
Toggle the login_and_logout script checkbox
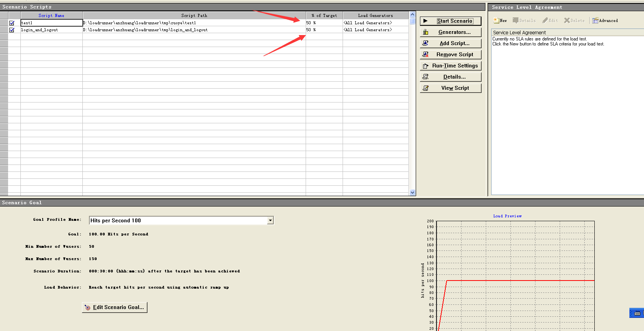tap(12, 30)
